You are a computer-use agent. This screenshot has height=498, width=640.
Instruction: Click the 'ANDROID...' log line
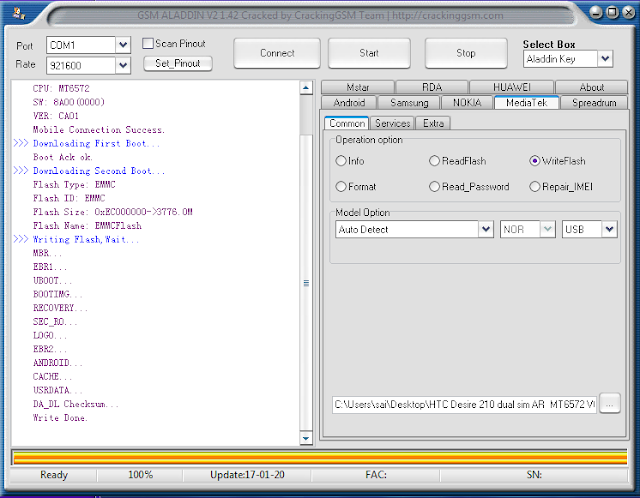tap(58, 362)
